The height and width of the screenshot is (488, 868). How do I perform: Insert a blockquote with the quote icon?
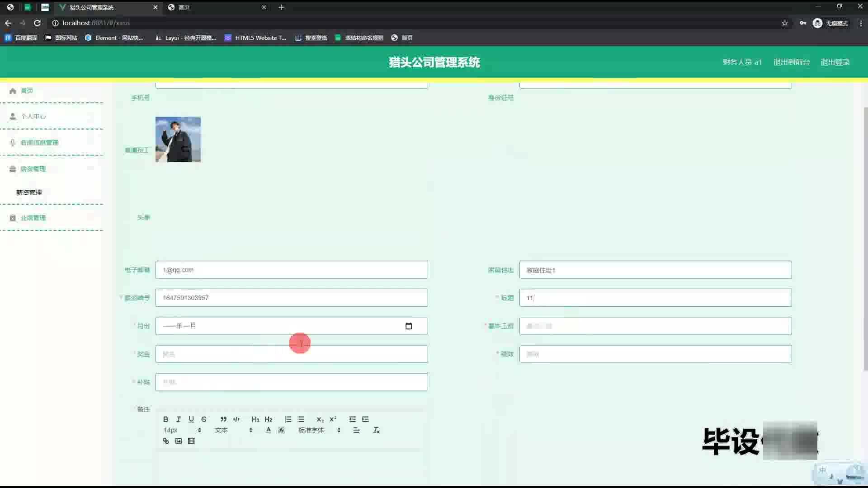223,419
